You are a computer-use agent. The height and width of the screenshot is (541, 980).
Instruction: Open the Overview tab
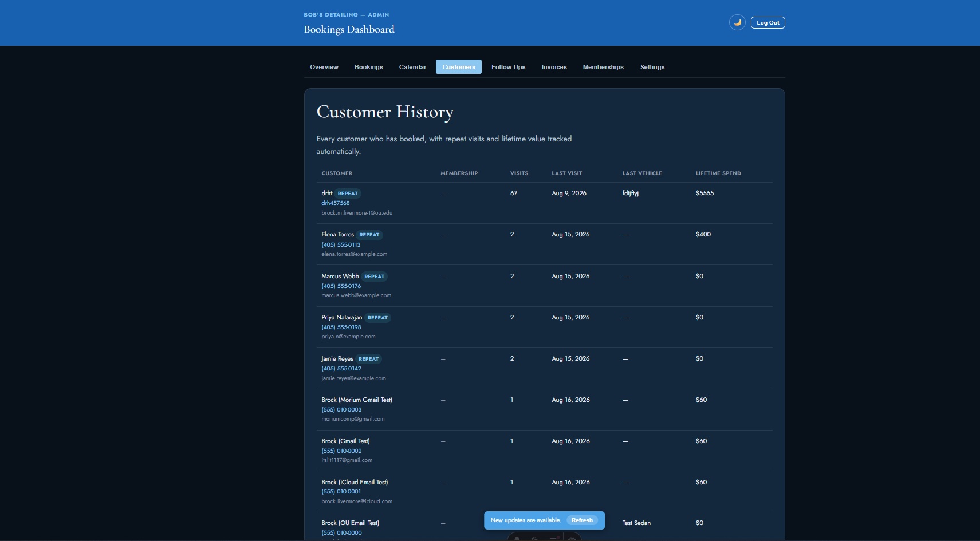click(x=324, y=67)
